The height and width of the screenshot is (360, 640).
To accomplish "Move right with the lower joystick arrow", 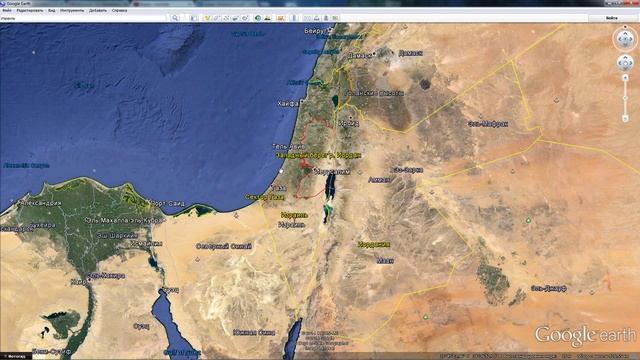I will click(630, 63).
